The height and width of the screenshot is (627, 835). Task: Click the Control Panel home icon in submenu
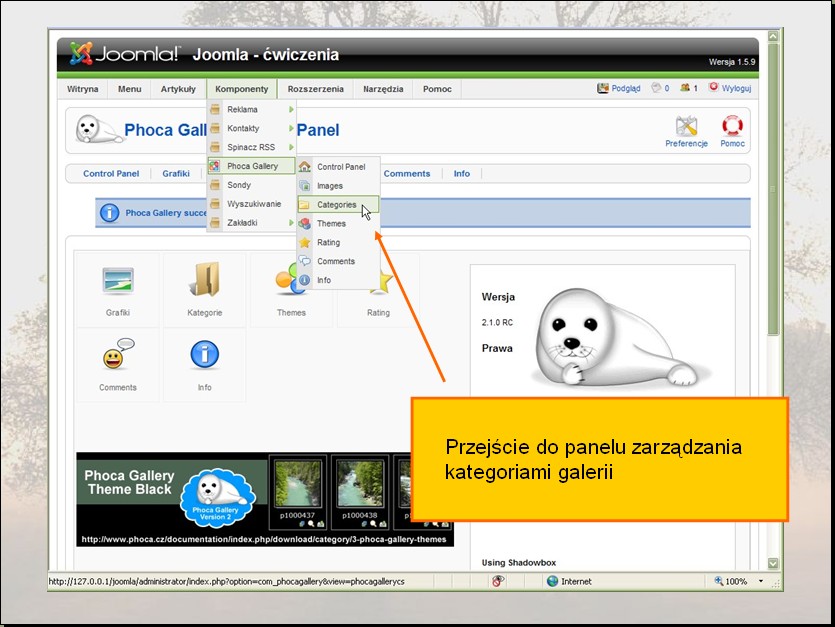[305, 167]
